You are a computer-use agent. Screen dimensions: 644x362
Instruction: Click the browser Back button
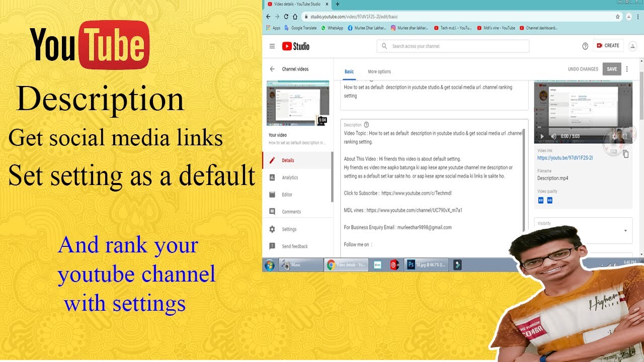point(269,17)
